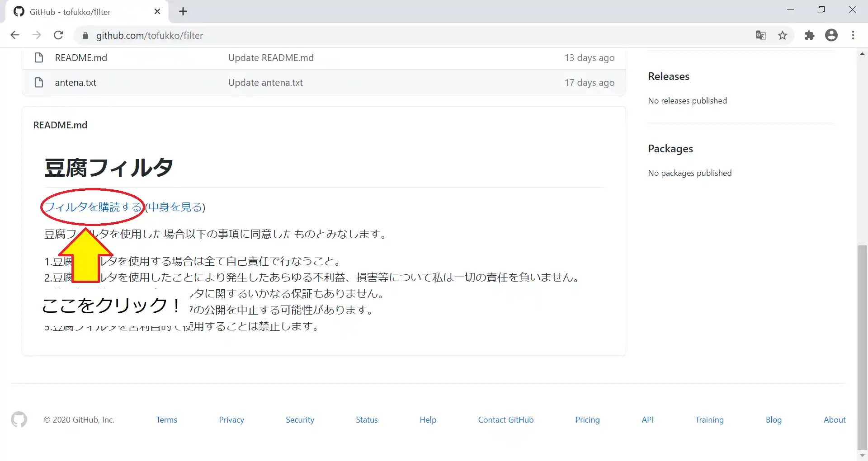Click the scrollbar down arrow
The width and height of the screenshot is (868, 461).
pyautogui.click(x=863, y=456)
